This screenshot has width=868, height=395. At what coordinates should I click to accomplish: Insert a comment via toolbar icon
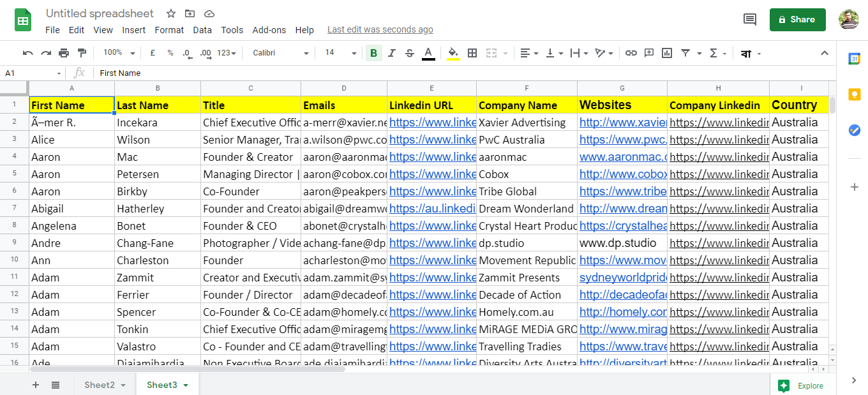coord(649,53)
